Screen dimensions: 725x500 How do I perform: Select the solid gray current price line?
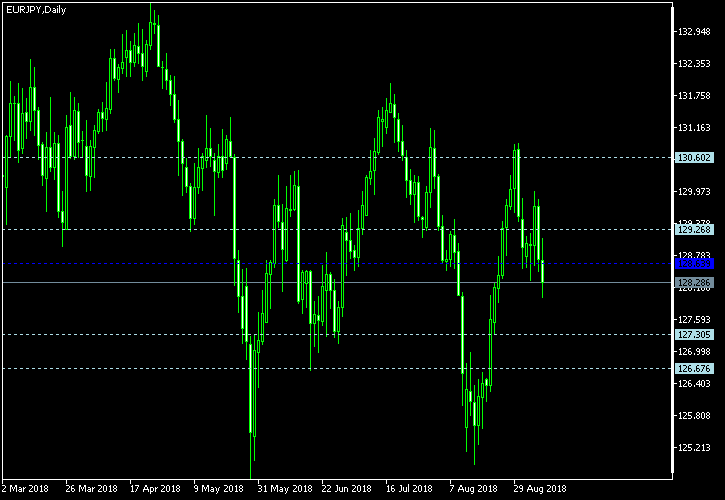pyautogui.click(x=338, y=283)
